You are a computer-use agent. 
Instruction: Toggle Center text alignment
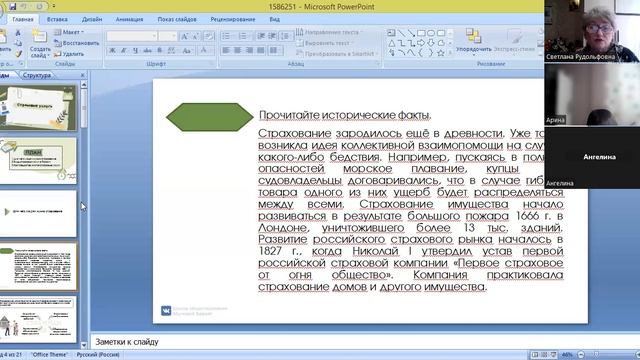(238, 50)
